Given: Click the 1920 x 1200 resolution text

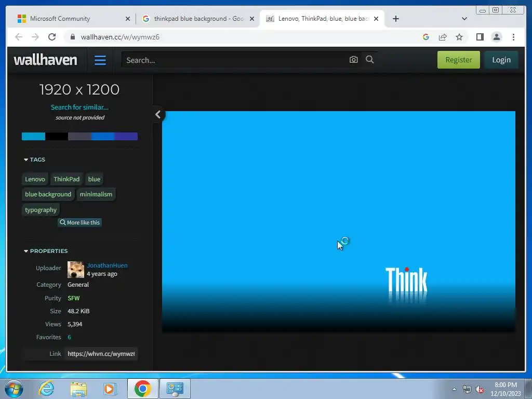Looking at the screenshot, I should pos(79,89).
